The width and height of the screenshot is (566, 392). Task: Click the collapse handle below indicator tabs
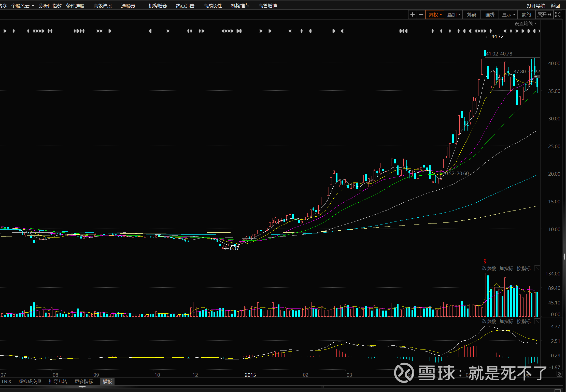tap(82, 387)
